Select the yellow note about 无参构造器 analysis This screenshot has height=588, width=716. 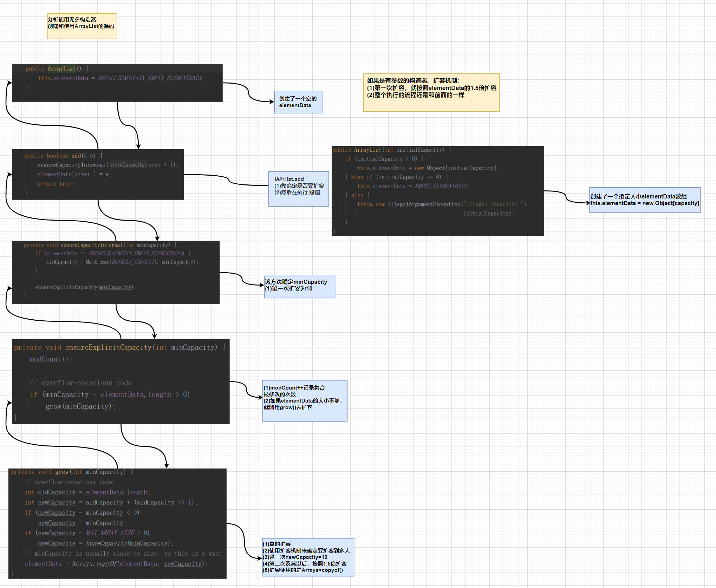82,26
